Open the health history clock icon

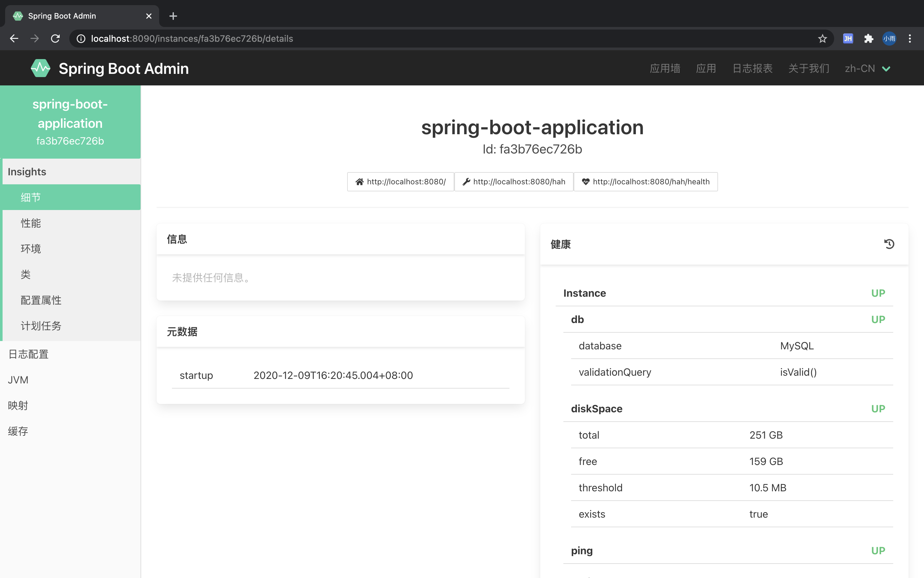pyautogui.click(x=889, y=244)
